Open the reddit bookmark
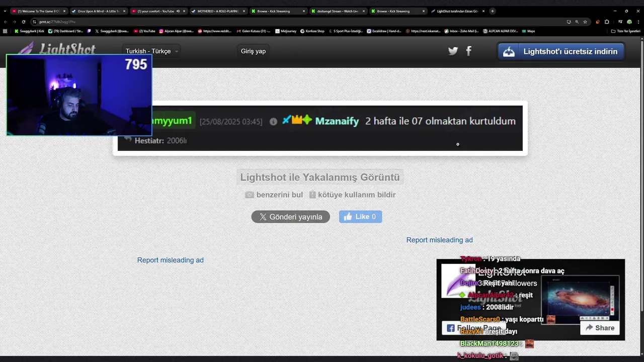Image resolution: width=644 pixels, height=362 pixels. click(215, 31)
